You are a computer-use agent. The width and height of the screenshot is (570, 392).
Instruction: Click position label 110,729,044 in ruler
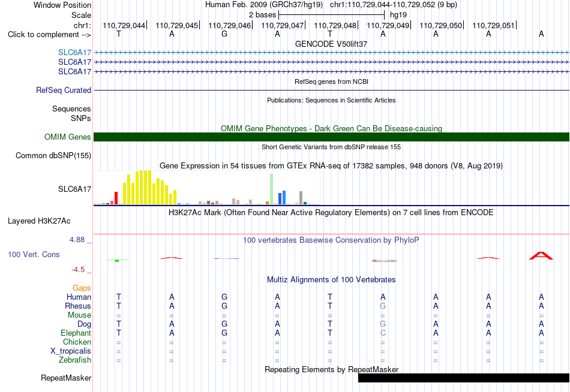click(124, 25)
